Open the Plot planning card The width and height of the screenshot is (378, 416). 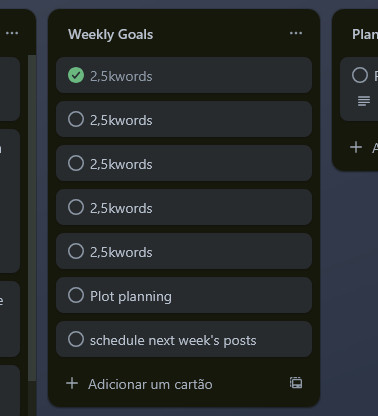coord(184,295)
